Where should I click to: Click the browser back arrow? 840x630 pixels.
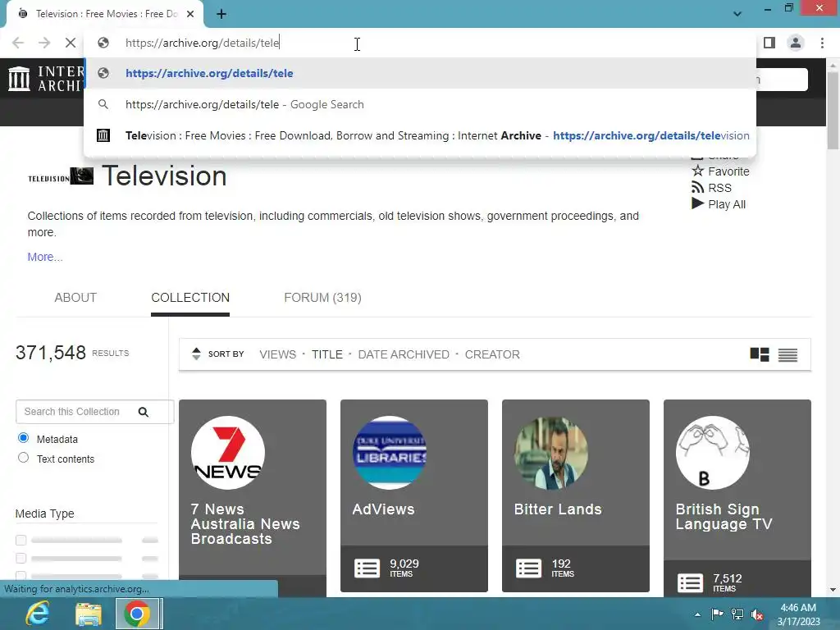(18, 43)
